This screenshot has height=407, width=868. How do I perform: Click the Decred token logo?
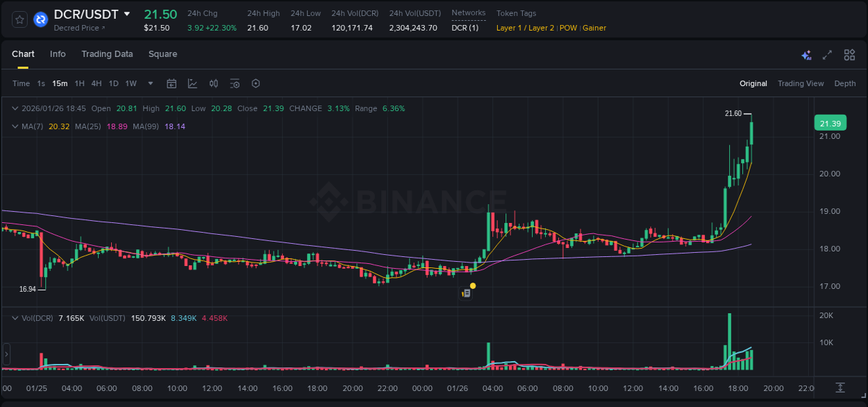(40, 19)
